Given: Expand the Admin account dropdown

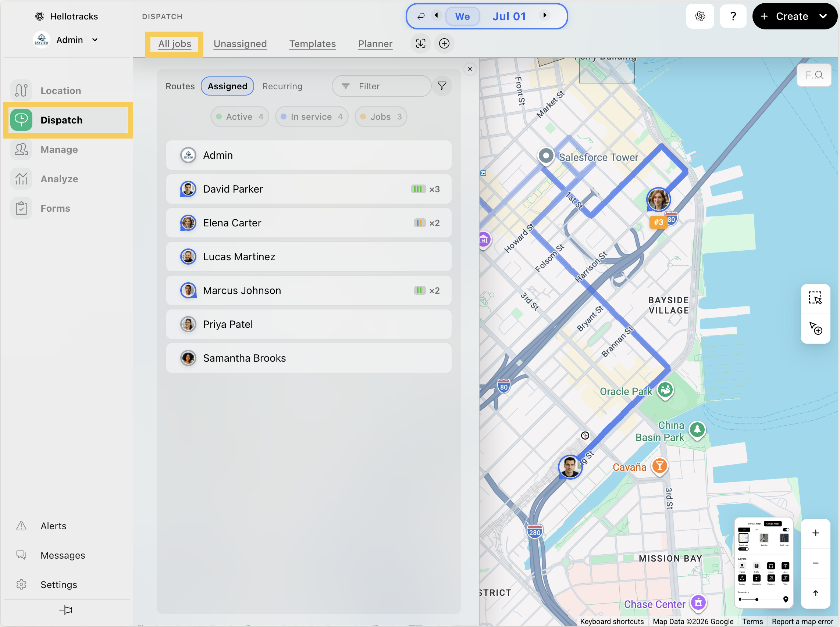Looking at the screenshot, I should (x=66, y=40).
